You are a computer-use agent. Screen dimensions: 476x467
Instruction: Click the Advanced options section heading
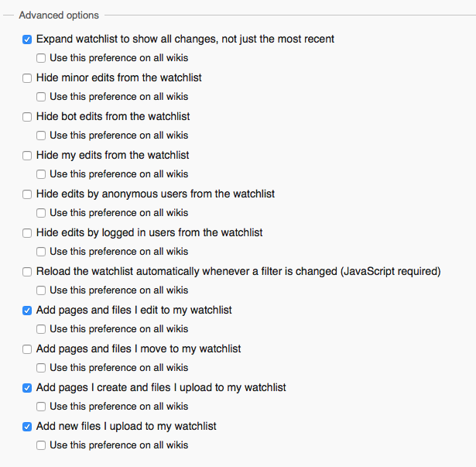click(x=59, y=15)
